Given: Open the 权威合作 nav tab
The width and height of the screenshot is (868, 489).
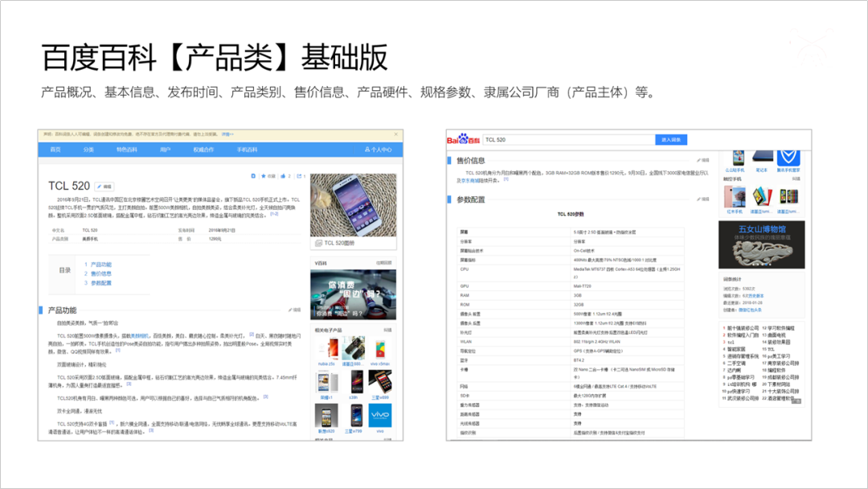Looking at the screenshot, I should click(203, 150).
